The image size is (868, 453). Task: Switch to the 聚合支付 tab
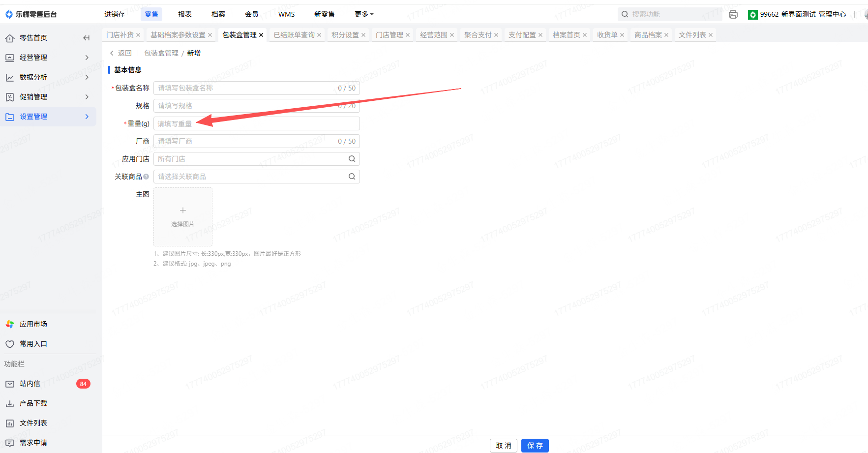coord(478,35)
